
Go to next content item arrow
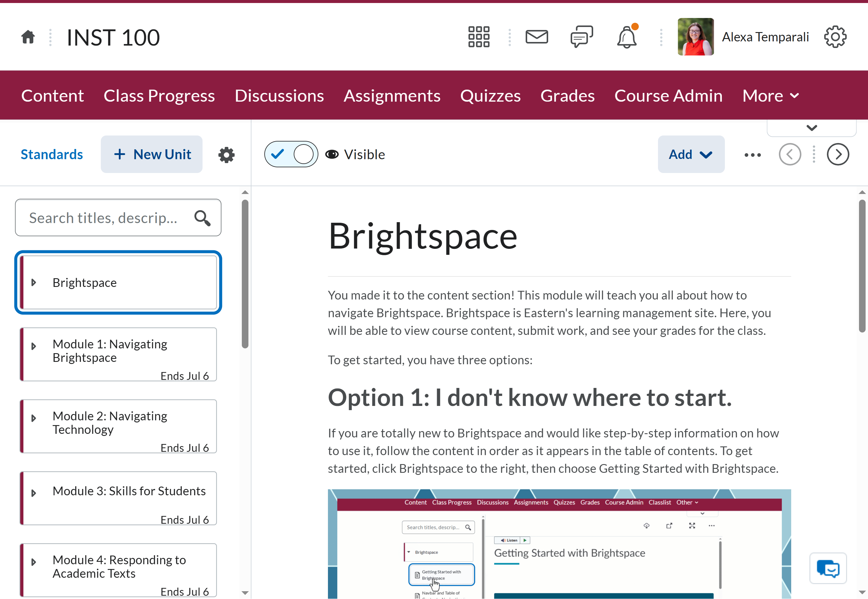(x=838, y=154)
